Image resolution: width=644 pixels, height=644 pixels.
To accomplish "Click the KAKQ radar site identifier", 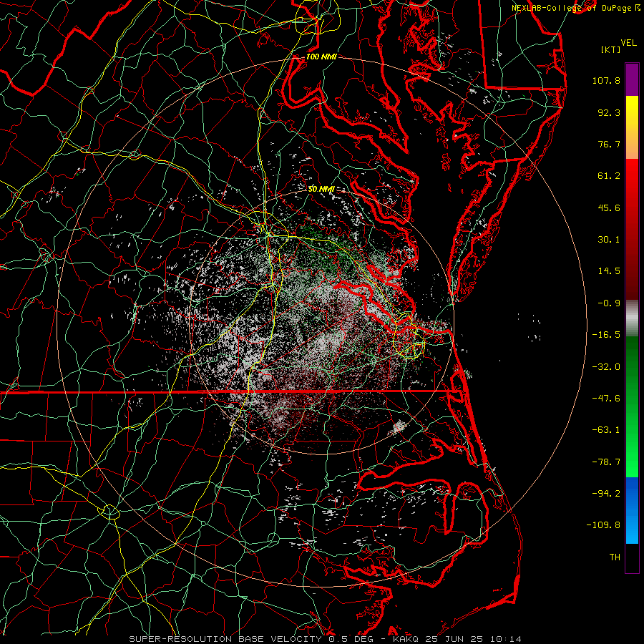I will pyautogui.click(x=406, y=639).
